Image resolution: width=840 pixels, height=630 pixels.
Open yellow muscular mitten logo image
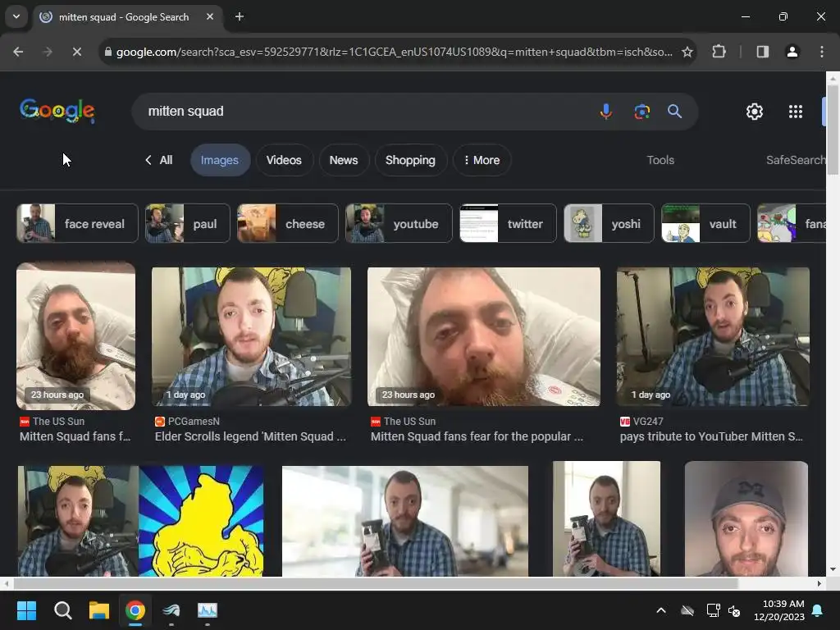tap(201, 521)
